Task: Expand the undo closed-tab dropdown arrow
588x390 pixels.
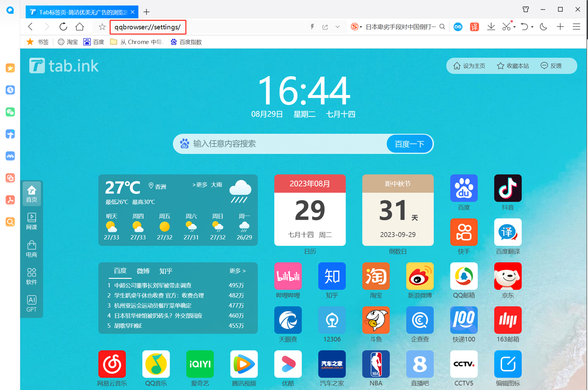Action: pyautogui.click(x=532, y=27)
